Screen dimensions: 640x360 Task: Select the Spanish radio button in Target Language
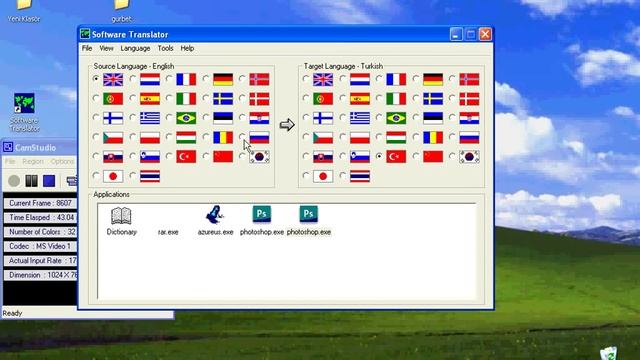point(342,98)
